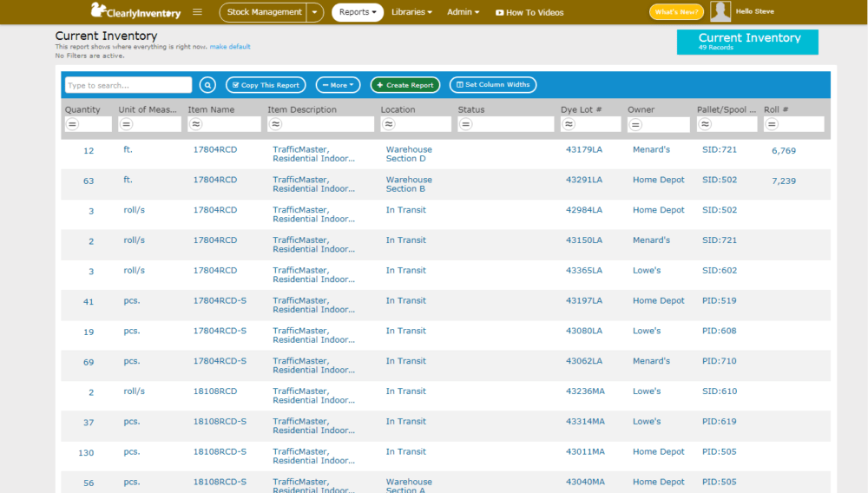Click dye lot 43179LA
The width and height of the screenshot is (868, 493).
(583, 149)
